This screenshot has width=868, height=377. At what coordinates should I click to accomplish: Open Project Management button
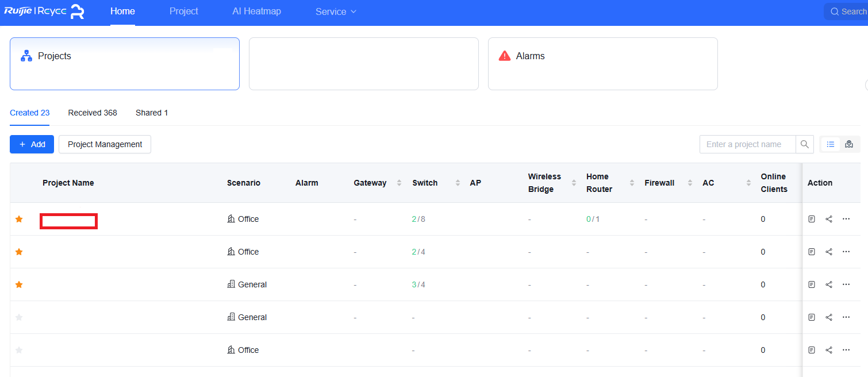pyautogui.click(x=105, y=144)
